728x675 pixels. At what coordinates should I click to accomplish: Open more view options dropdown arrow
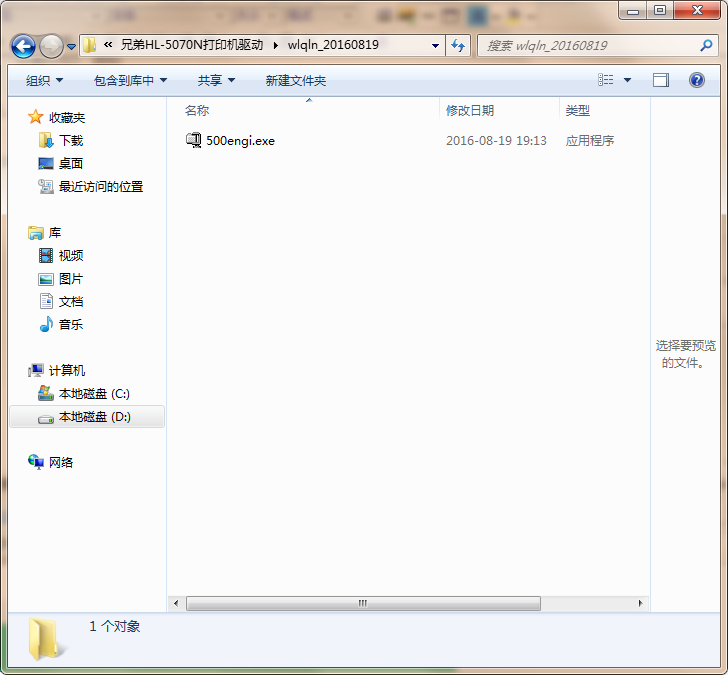click(627, 80)
